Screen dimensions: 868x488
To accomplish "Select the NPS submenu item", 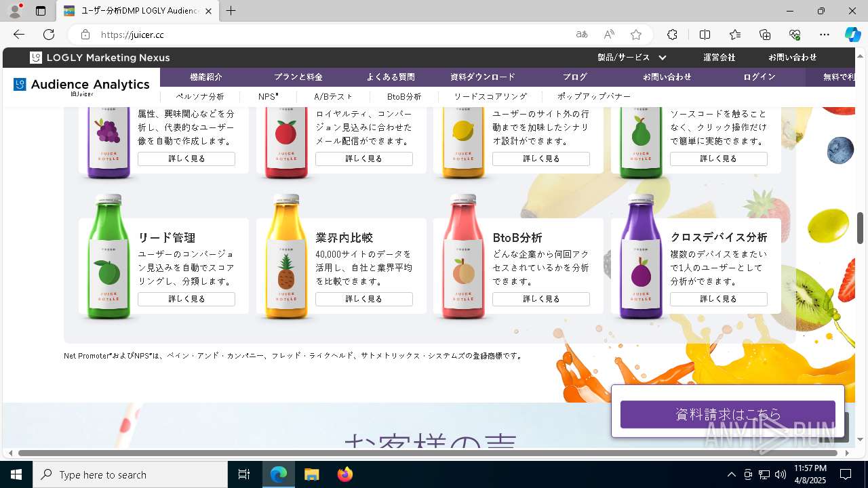I will pyautogui.click(x=269, y=97).
